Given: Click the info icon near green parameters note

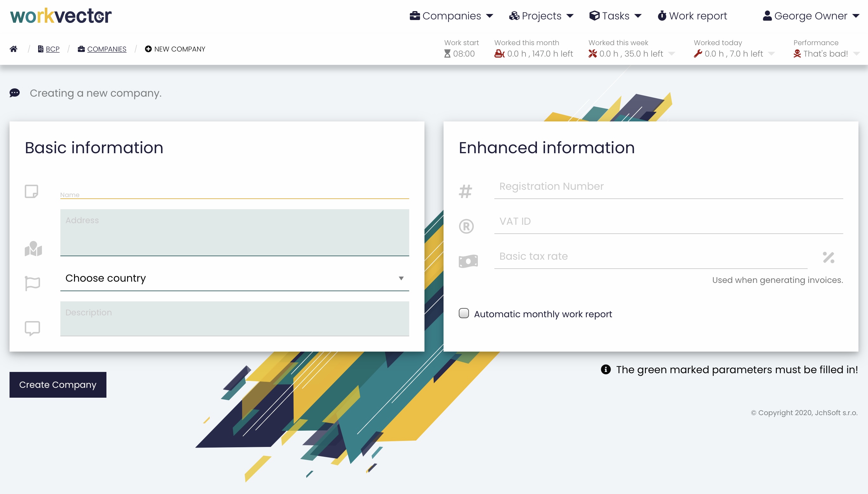Looking at the screenshot, I should click(606, 369).
